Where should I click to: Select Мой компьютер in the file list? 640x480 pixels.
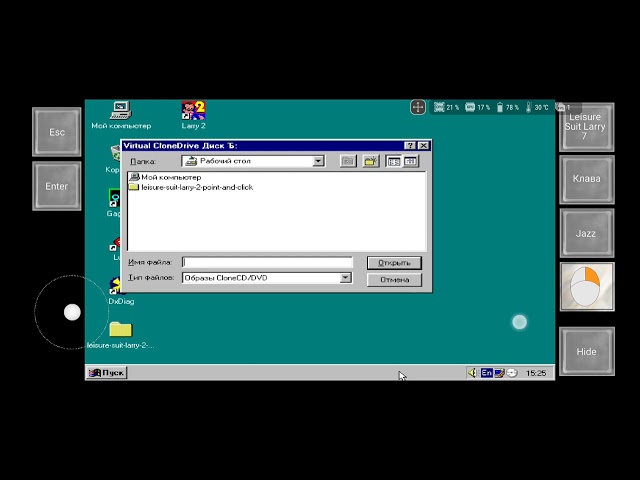click(x=165, y=177)
